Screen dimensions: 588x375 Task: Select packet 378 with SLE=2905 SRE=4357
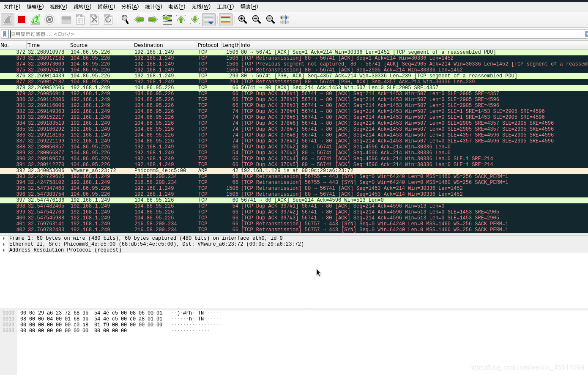tap(294, 88)
